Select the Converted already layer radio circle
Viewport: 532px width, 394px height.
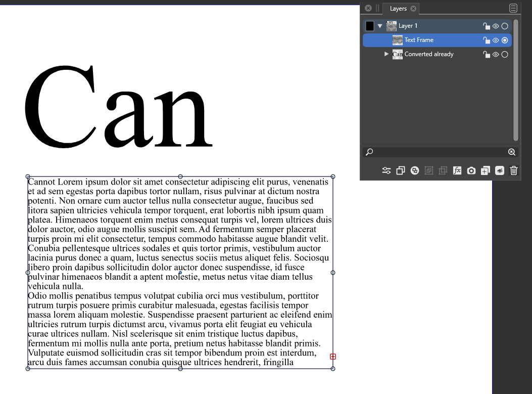pos(505,55)
